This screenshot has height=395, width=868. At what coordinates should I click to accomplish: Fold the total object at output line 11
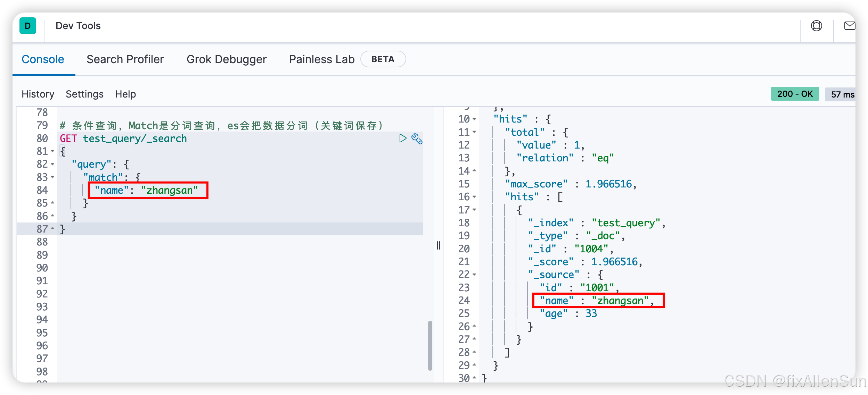[x=474, y=132]
